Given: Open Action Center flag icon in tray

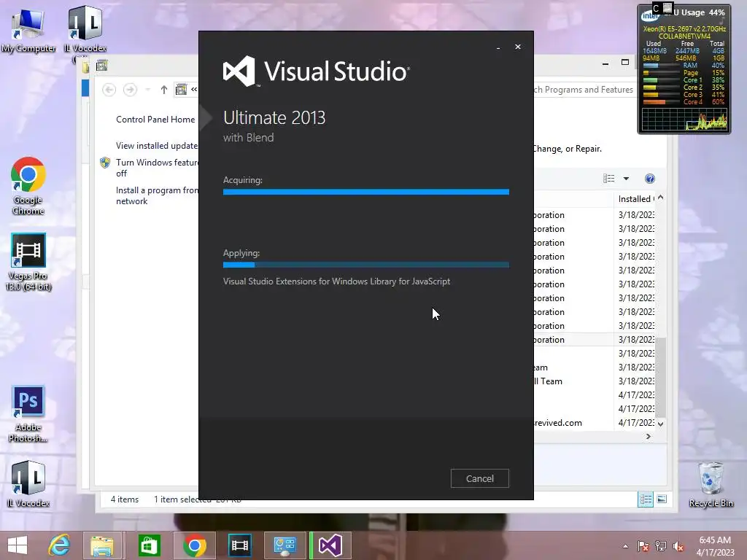Looking at the screenshot, I should (x=643, y=546).
